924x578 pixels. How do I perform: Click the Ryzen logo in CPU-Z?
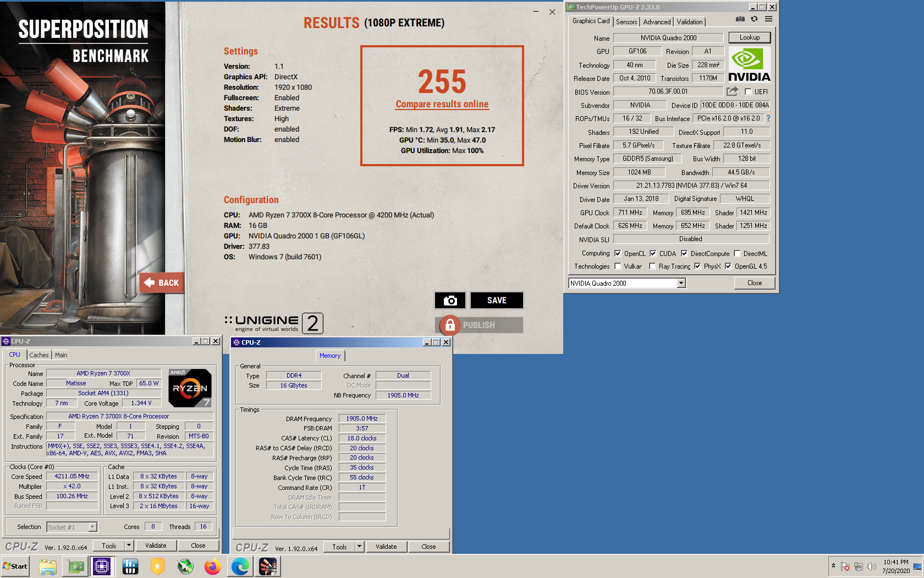[x=190, y=388]
